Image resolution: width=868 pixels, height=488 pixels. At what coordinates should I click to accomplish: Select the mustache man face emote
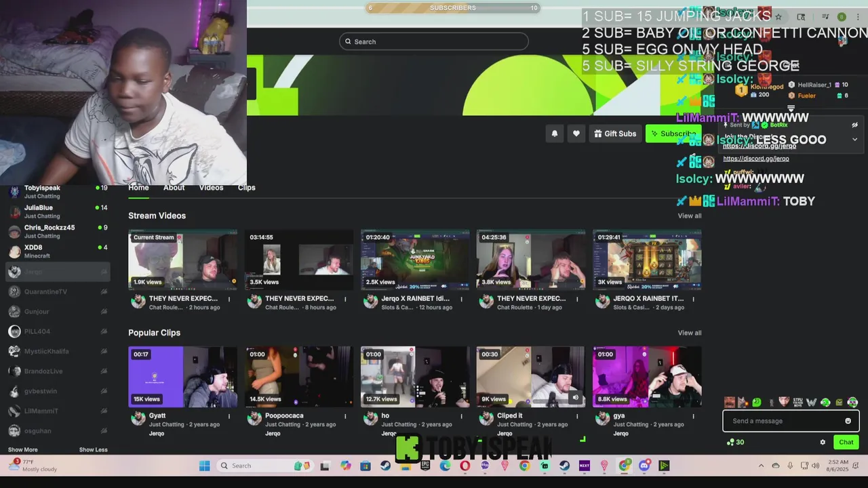pos(730,403)
